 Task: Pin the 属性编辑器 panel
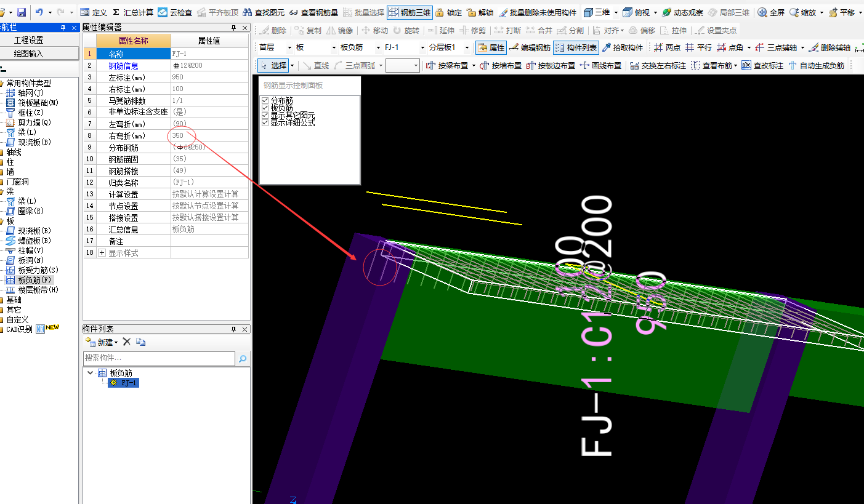233,28
